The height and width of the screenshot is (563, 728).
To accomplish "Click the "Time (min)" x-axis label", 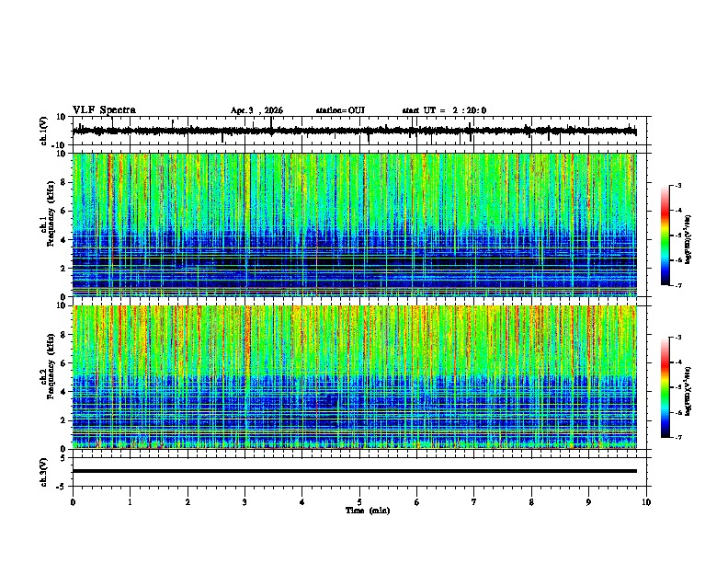I will [x=368, y=511].
